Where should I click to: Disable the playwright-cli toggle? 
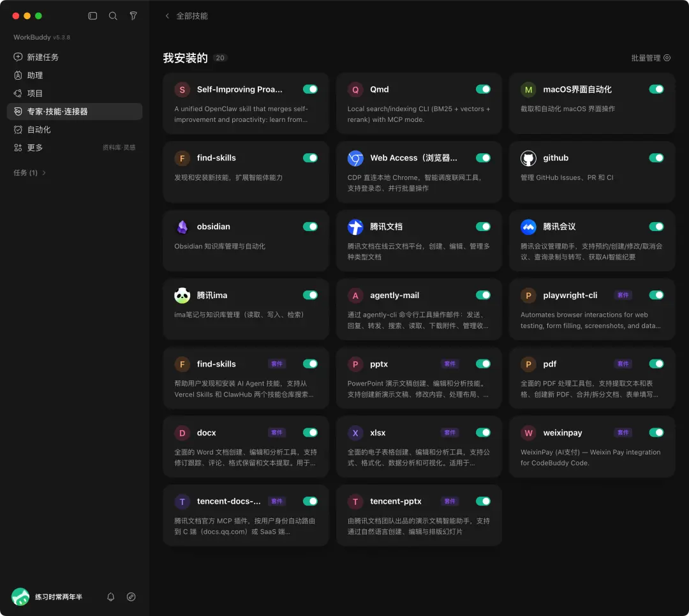point(656,295)
